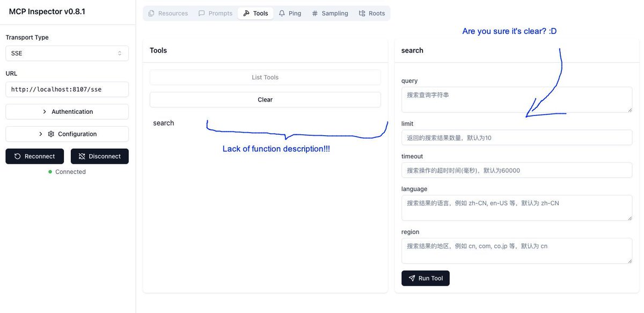Open the Ping tab

tap(290, 13)
